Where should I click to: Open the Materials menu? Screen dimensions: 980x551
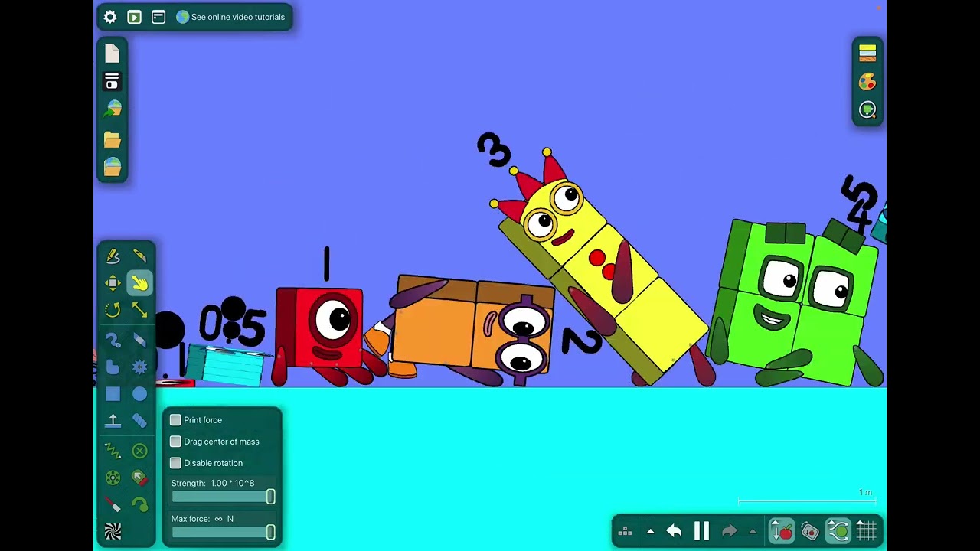point(867,53)
